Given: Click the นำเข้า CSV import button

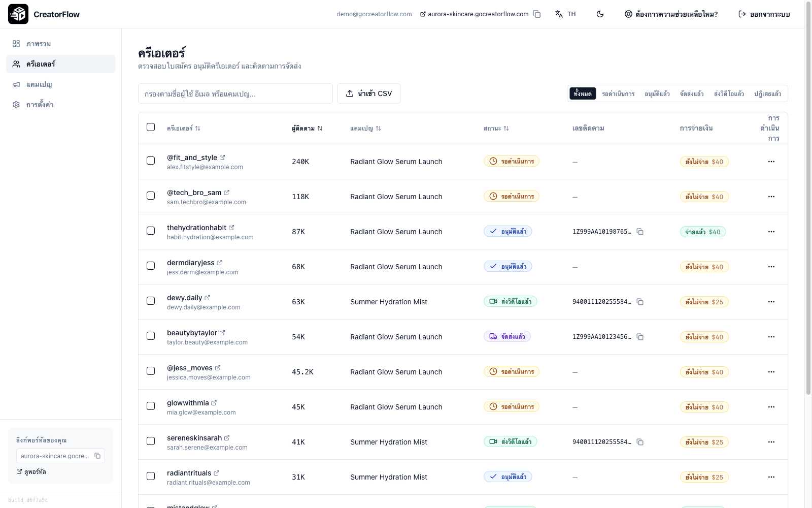Looking at the screenshot, I should click(369, 93).
